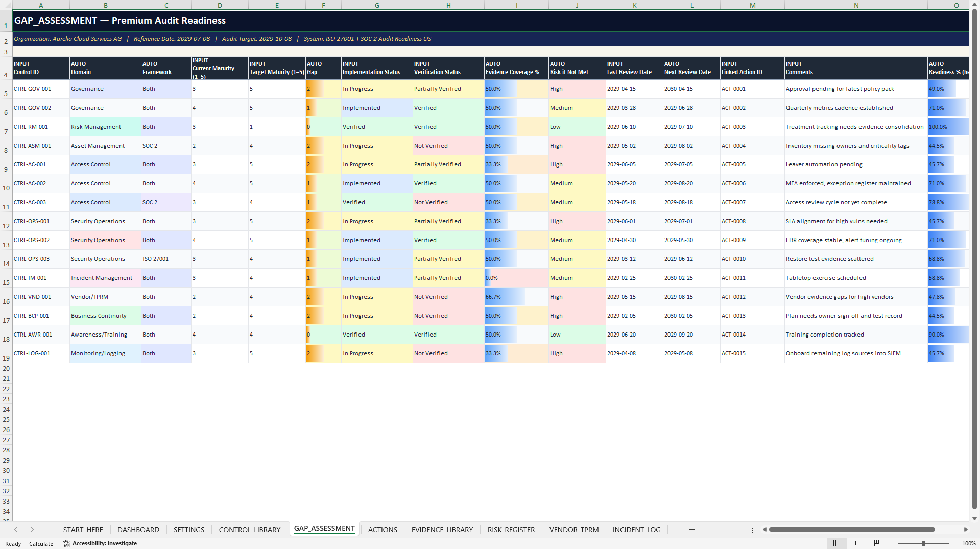Select column N header

[x=856, y=5]
